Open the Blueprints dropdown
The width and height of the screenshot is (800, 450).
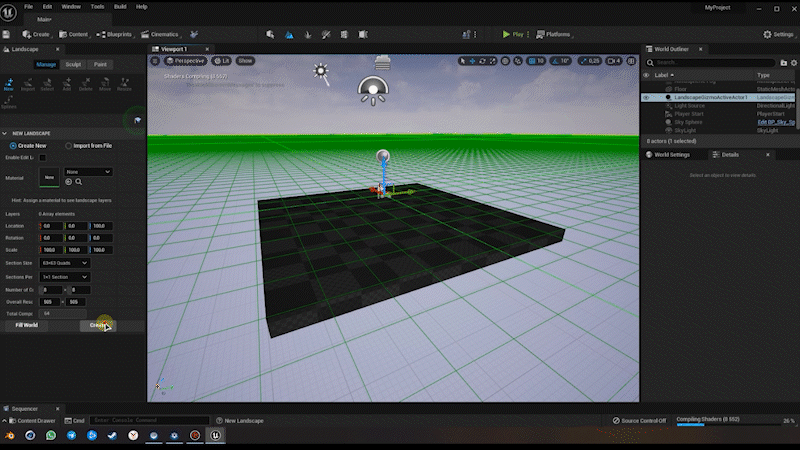[114, 34]
